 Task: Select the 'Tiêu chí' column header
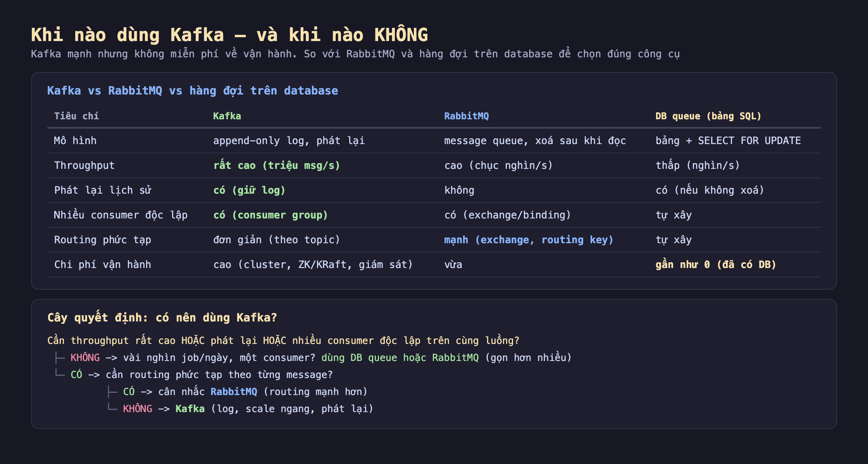(76, 116)
